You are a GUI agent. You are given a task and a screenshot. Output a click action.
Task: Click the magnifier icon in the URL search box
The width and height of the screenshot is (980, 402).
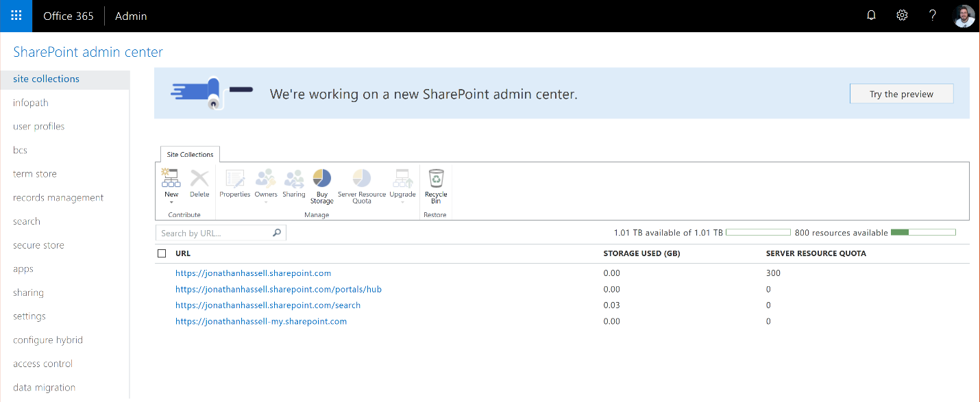[x=277, y=233]
